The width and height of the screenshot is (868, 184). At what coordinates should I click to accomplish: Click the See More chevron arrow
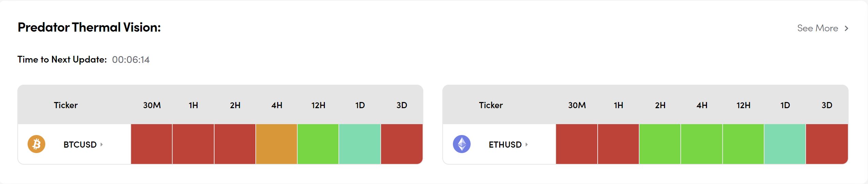[x=847, y=28]
